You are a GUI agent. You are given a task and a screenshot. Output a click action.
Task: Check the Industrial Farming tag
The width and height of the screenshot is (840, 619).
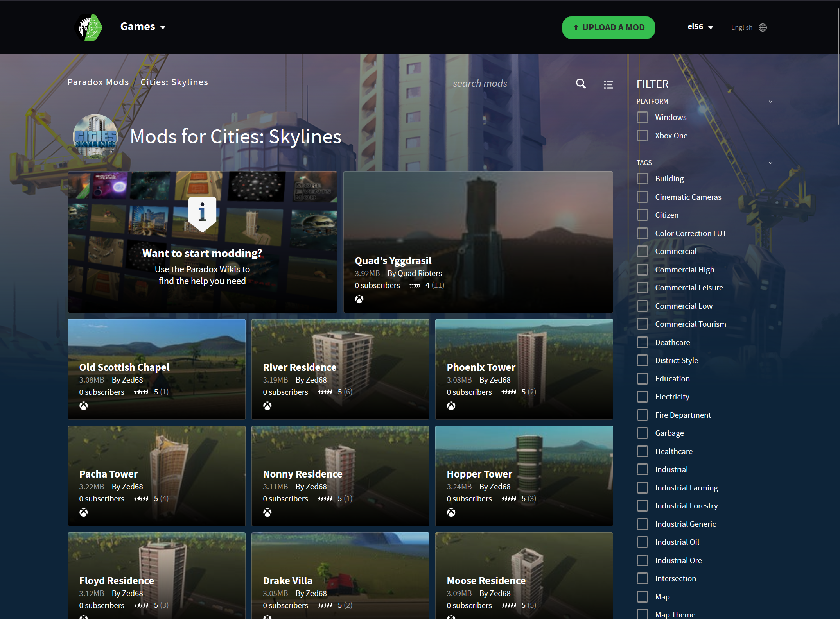[x=643, y=488]
